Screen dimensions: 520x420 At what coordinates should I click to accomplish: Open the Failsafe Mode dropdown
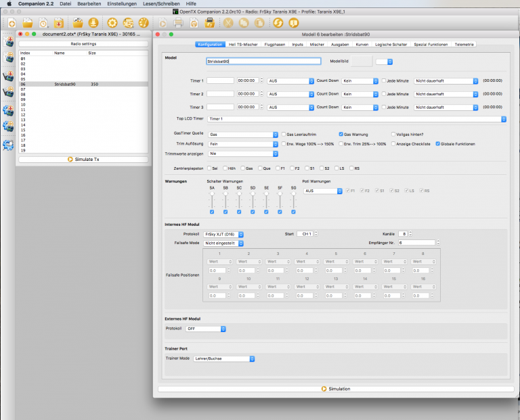pos(223,243)
